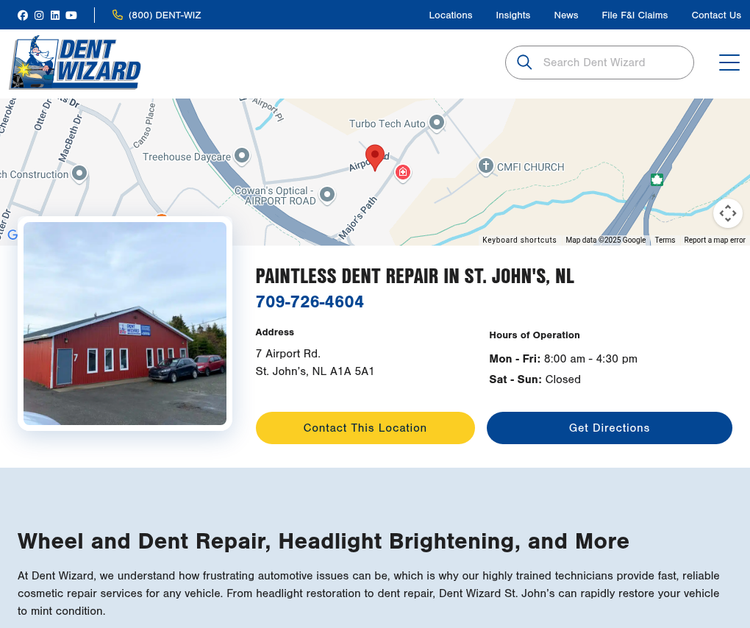Image resolution: width=750 pixels, height=628 pixels.
Task: Open the Facebook social icon
Action: (x=22, y=15)
